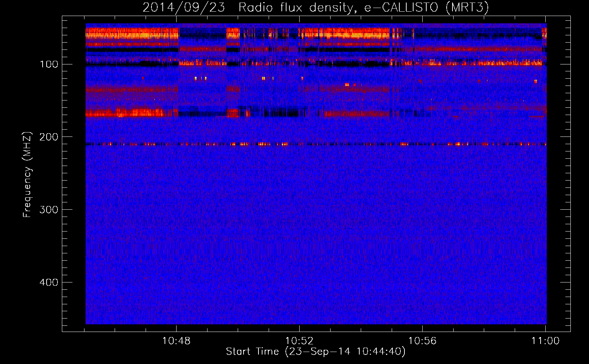Click the 200 frequency tick label
589x364 pixels.
pos(49,137)
